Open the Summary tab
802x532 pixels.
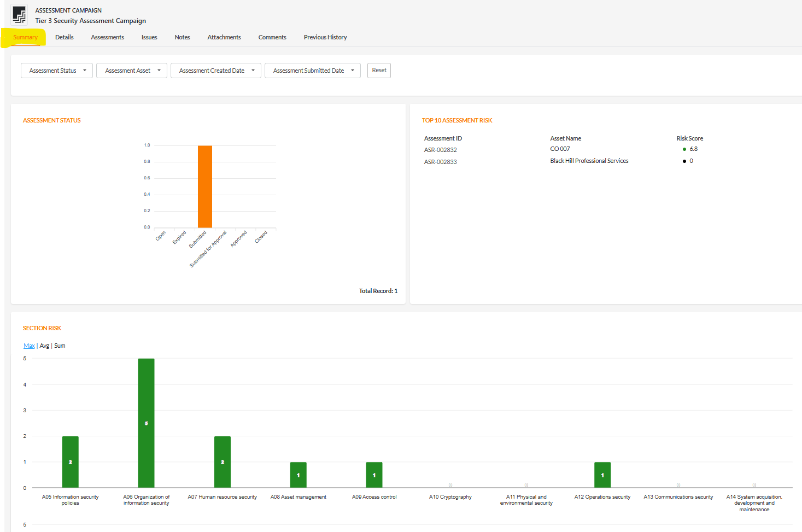26,37
